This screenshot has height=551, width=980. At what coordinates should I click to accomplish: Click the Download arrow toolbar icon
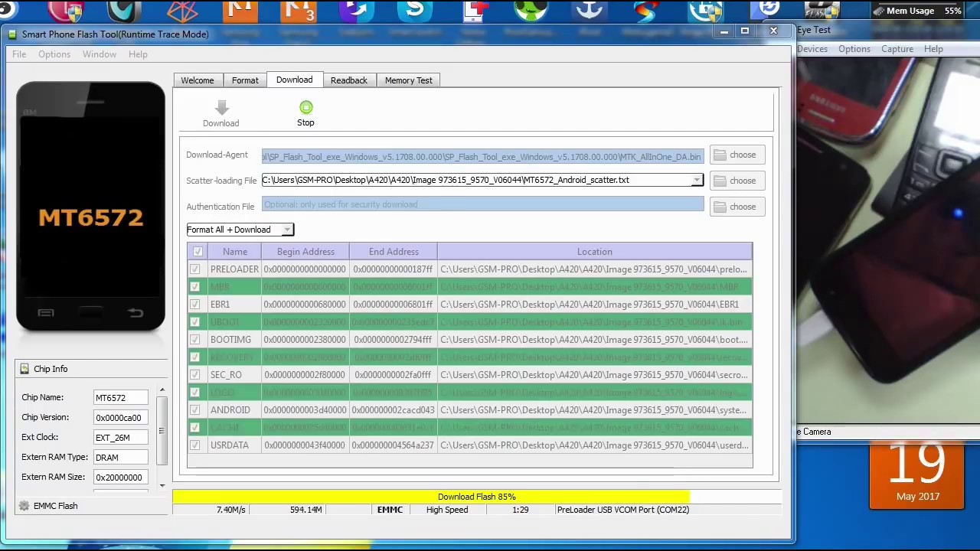[x=221, y=107]
